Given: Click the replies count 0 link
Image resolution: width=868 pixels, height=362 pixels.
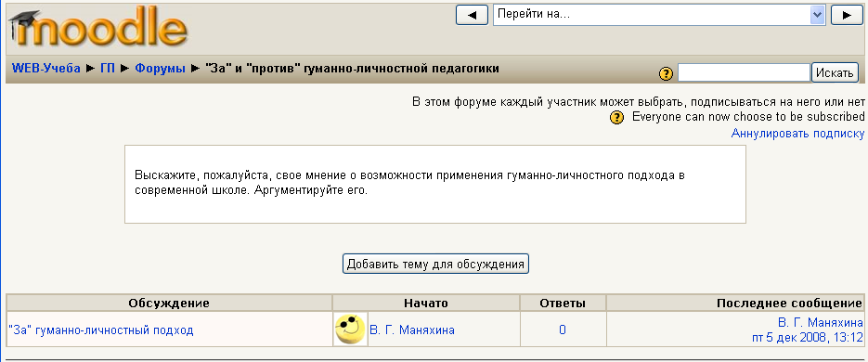Looking at the screenshot, I should click(563, 330).
